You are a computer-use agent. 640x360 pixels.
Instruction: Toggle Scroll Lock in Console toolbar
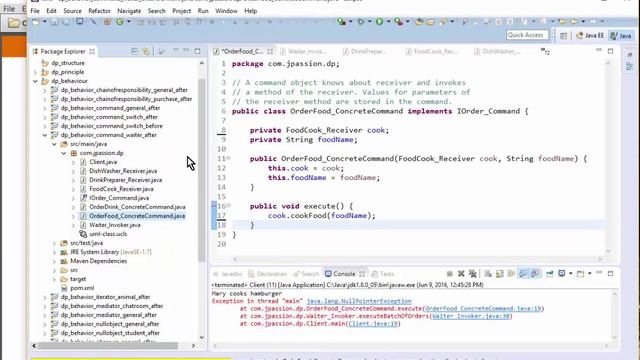pos(500,273)
